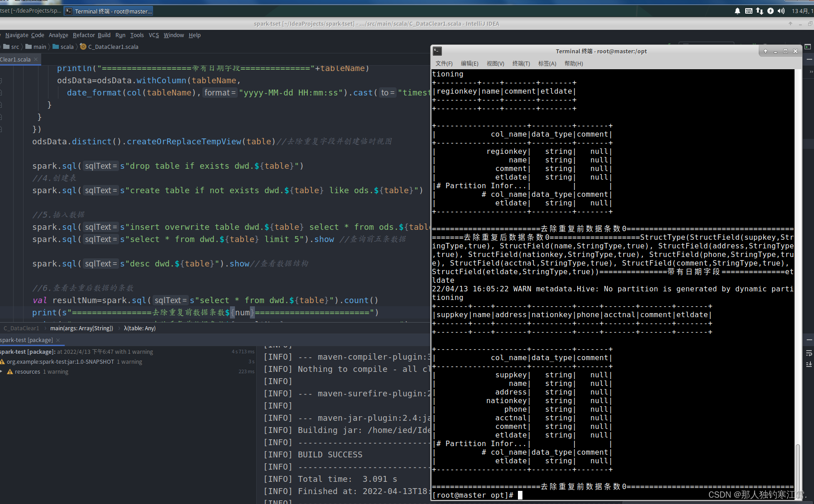Screen dimensions: 814x504
Task: Open the Refactor menu in IntelliJ
Action: [84, 35]
